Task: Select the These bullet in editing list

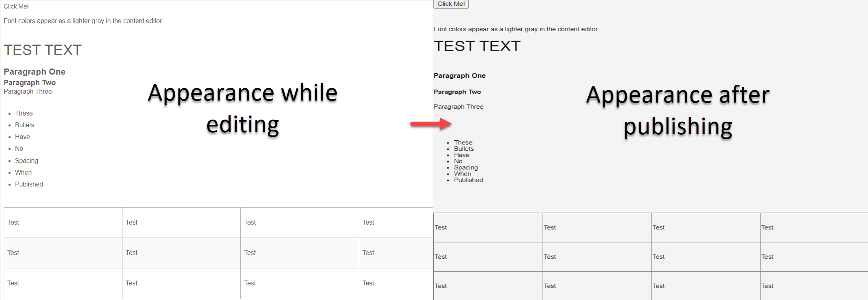Action: pyautogui.click(x=24, y=114)
